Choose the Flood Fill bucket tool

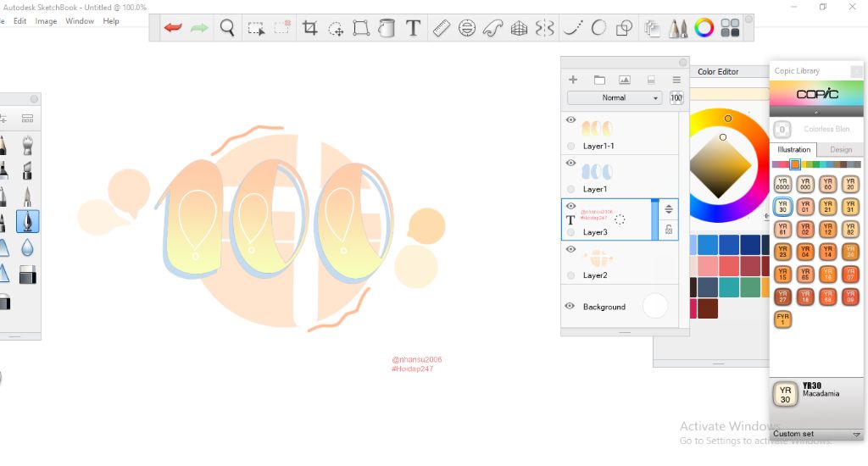[387, 28]
